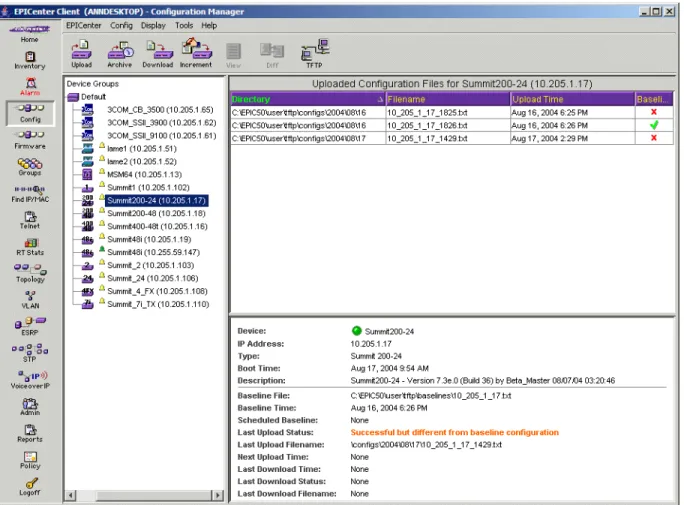
Task: Select device Summit_2 (10.205.1.103)
Action: pyautogui.click(x=150, y=265)
